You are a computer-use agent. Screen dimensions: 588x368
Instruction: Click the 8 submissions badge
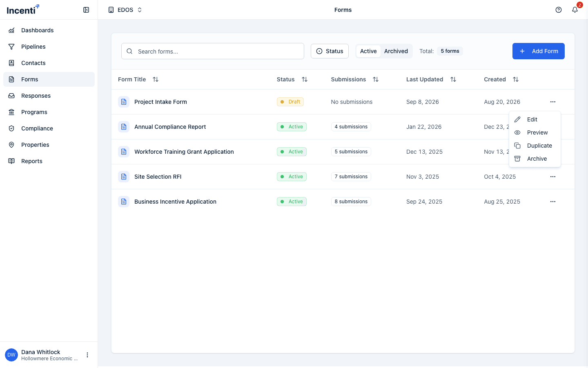click(351, 202)
